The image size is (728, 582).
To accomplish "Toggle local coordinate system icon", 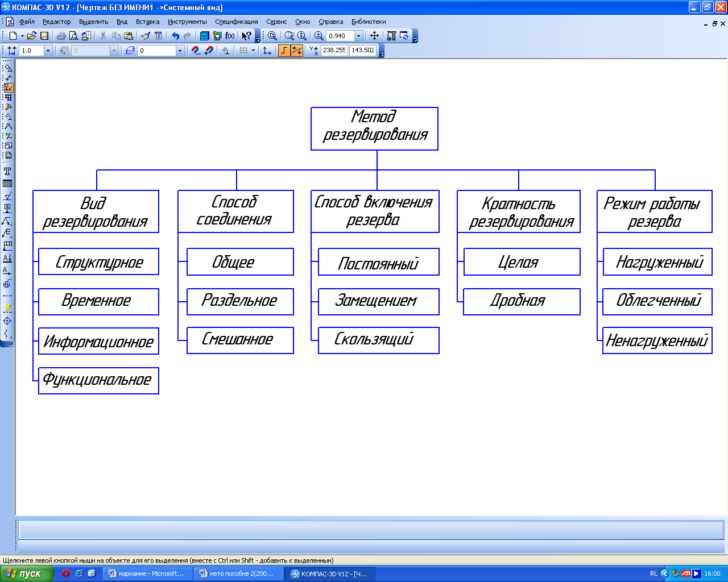I will 267,51.
